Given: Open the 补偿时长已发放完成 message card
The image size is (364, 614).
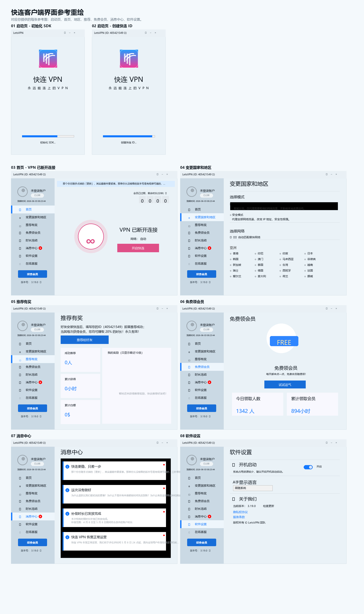Looking at the screenshot, I should click(x=115, y=518).
